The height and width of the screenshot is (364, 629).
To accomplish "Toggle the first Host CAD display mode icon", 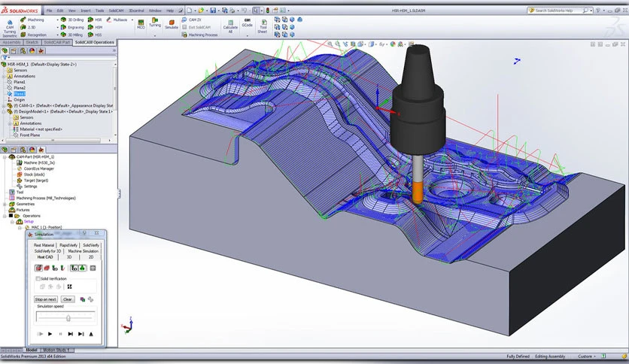I will 39,268.
